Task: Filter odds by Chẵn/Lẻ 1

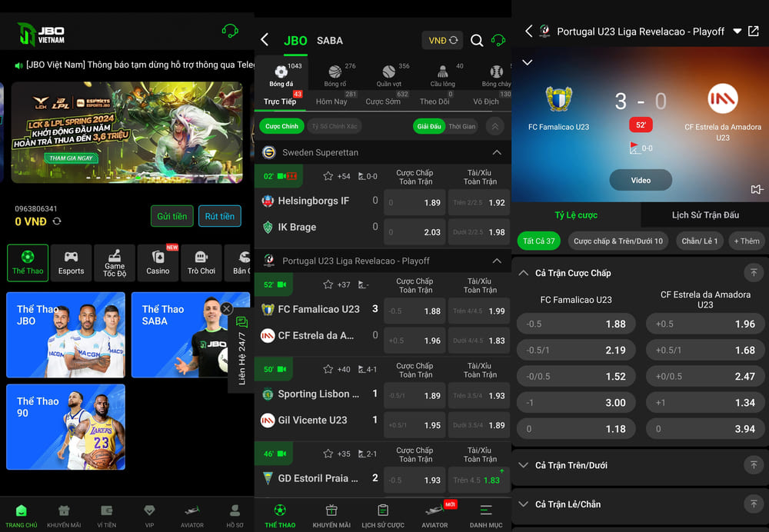Action: point(699,241)
